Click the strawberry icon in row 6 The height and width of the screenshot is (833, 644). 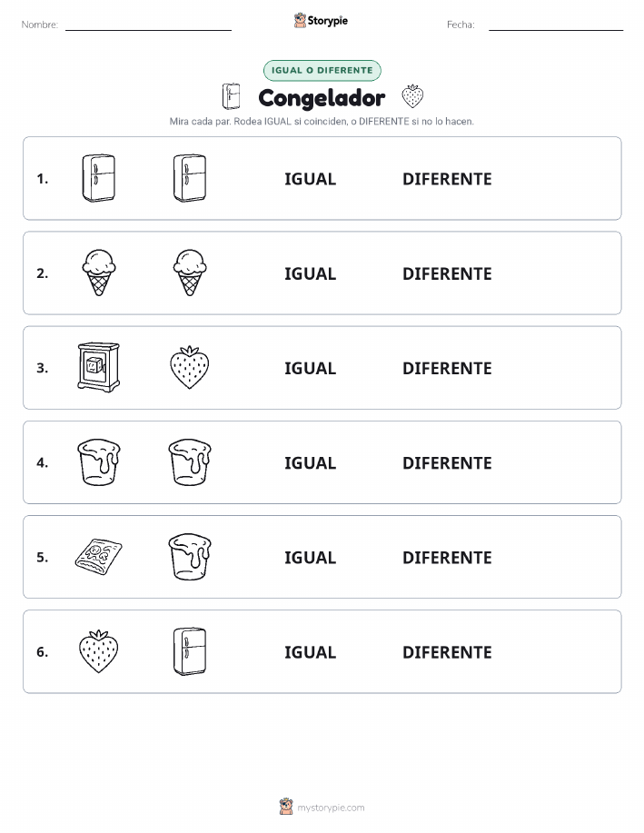(x=99, y=651)
